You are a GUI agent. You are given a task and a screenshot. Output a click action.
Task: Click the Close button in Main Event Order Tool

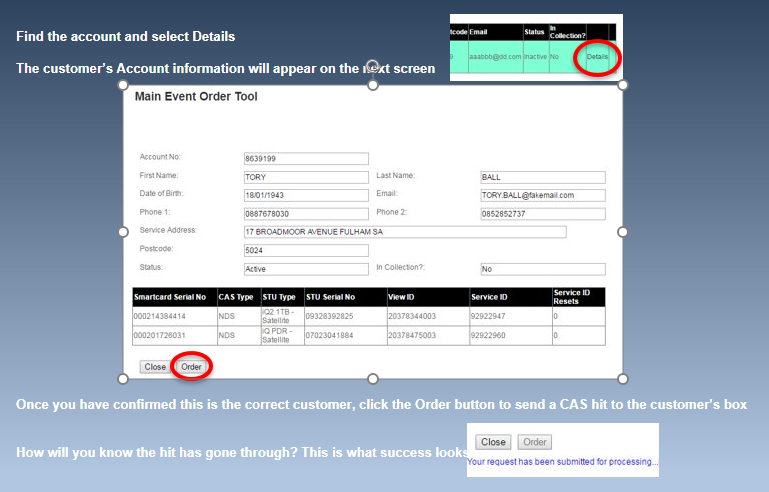(x=155, y=367)
